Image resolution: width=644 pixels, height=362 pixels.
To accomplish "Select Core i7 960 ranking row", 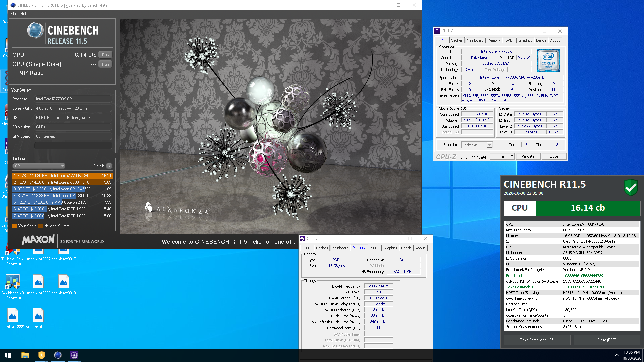I will 62,209.
